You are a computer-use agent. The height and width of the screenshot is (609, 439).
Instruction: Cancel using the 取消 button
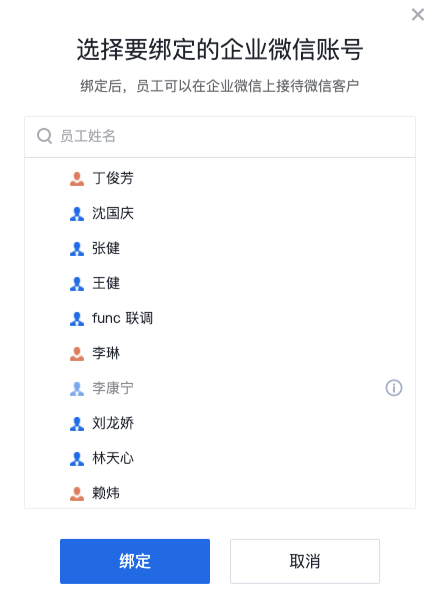pos(305,561)
